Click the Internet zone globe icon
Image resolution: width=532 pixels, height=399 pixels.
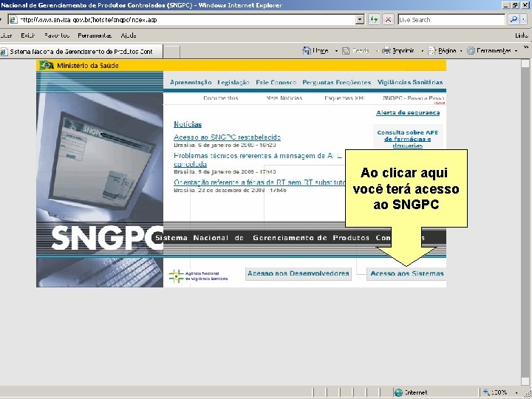click(x=398, y=392)
